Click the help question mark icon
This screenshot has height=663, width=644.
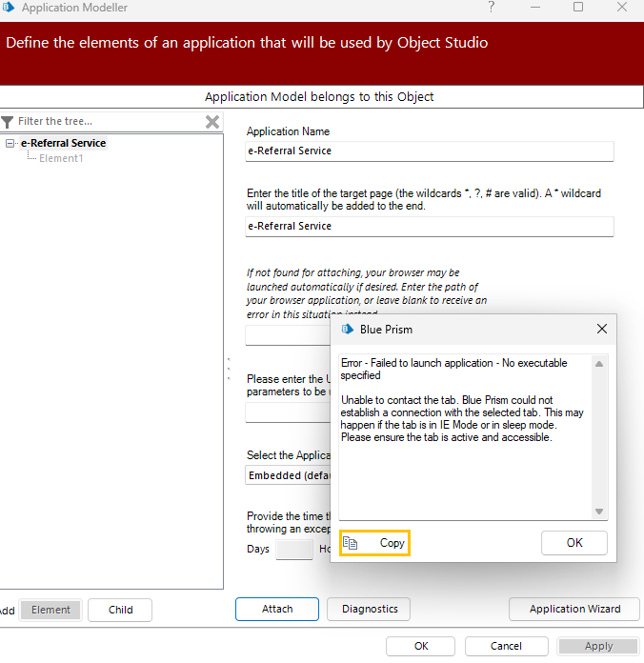pyautogui.click(x=491, y=8)
